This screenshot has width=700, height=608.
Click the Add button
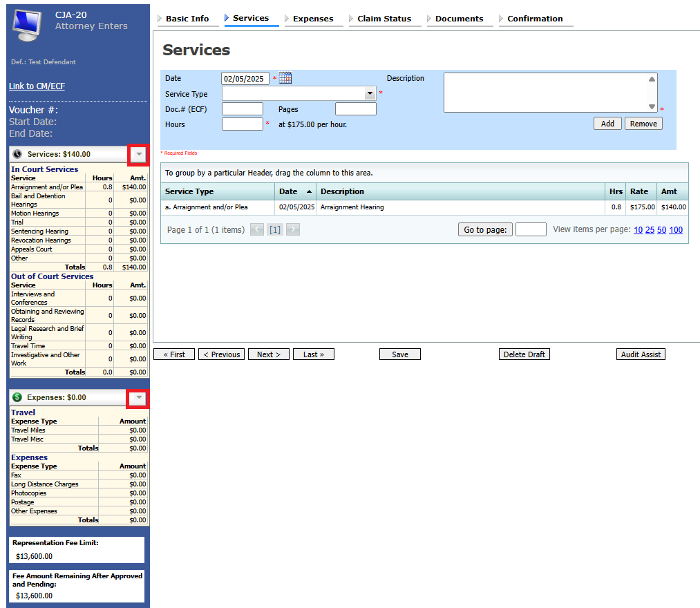(607, 124)
